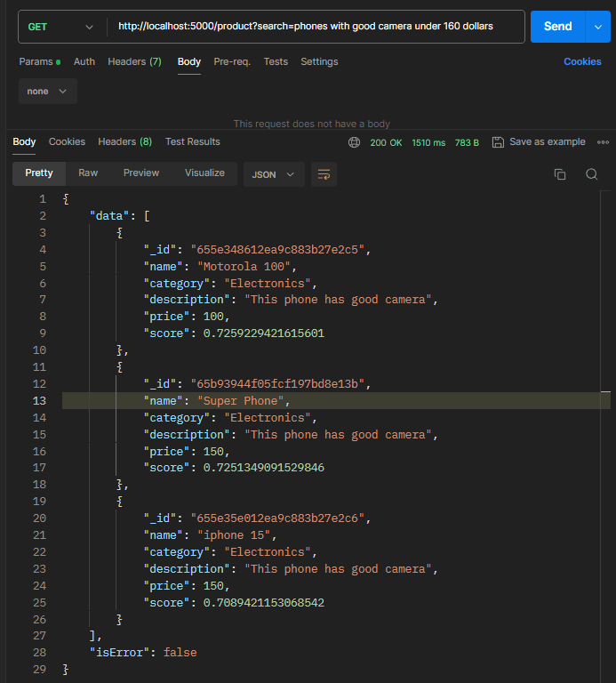Open the request Headers (7) tab
Viewport: 616px width, 683px height.
(x=134, y=61)
